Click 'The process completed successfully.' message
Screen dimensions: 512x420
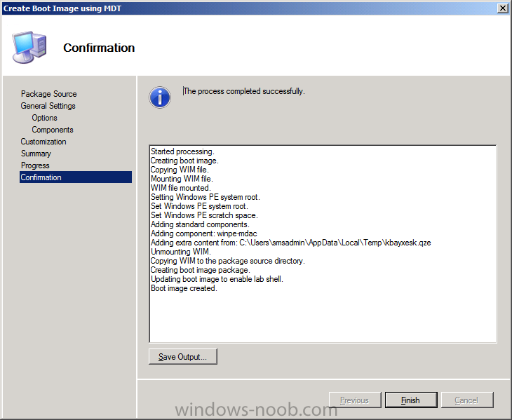pos(243,91)
